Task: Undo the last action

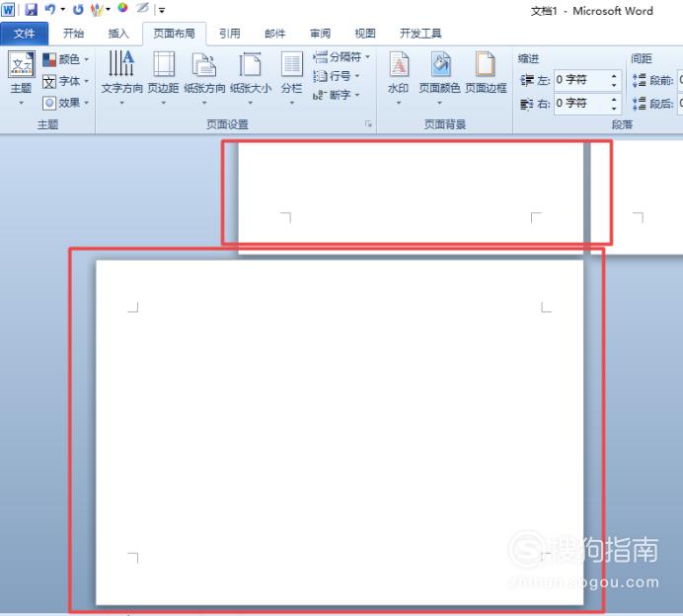Action: (50, 9)
